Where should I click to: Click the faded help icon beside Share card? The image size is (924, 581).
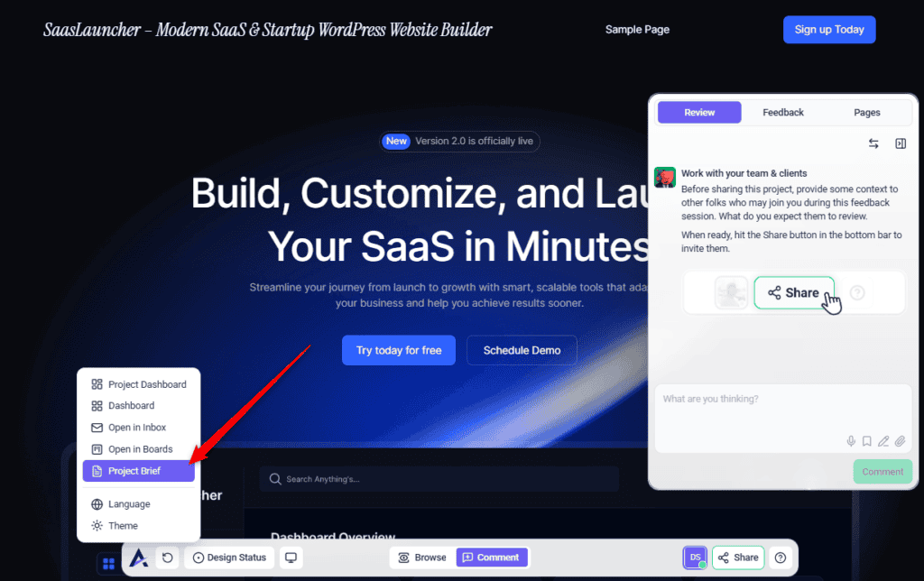tap(857, 292)
